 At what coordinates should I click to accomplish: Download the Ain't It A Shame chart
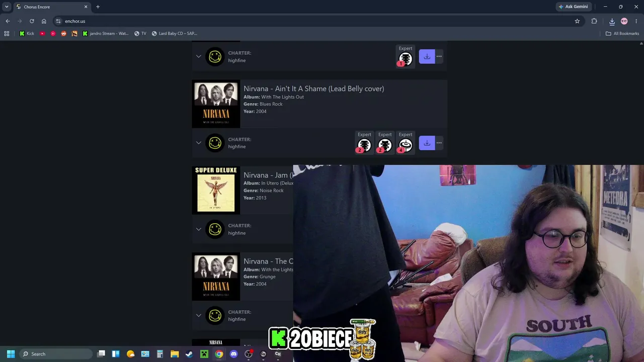427,143
